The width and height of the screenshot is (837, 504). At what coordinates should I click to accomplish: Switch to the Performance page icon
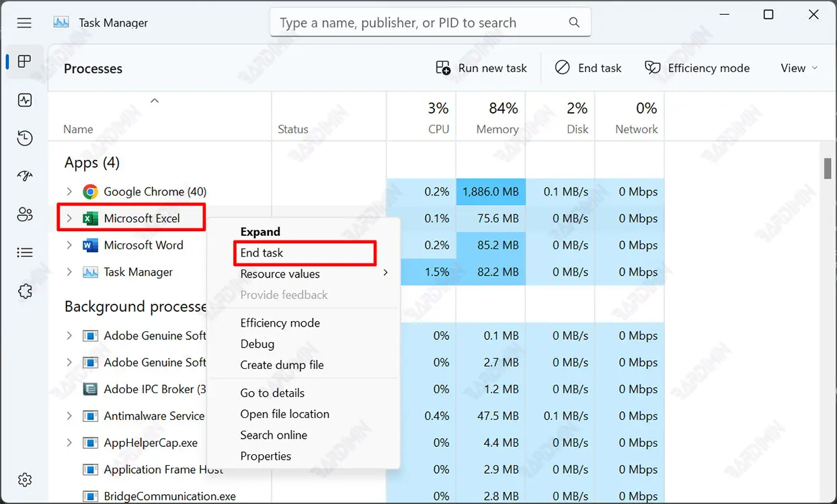(25, 101)
